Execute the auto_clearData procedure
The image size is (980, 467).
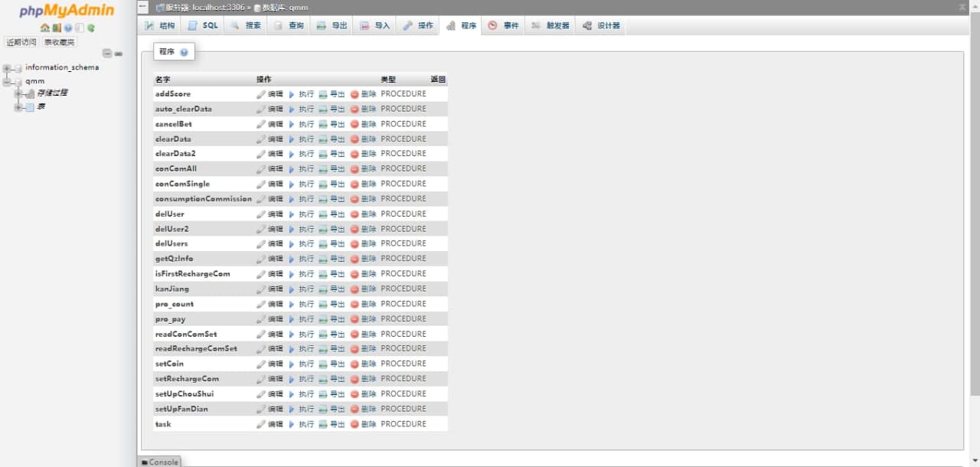click(x=302, y=109)
